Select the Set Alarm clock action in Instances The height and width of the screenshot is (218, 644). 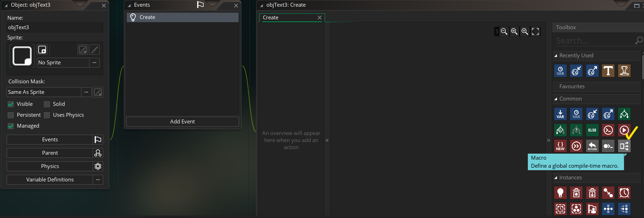click(x=624, y=193)
